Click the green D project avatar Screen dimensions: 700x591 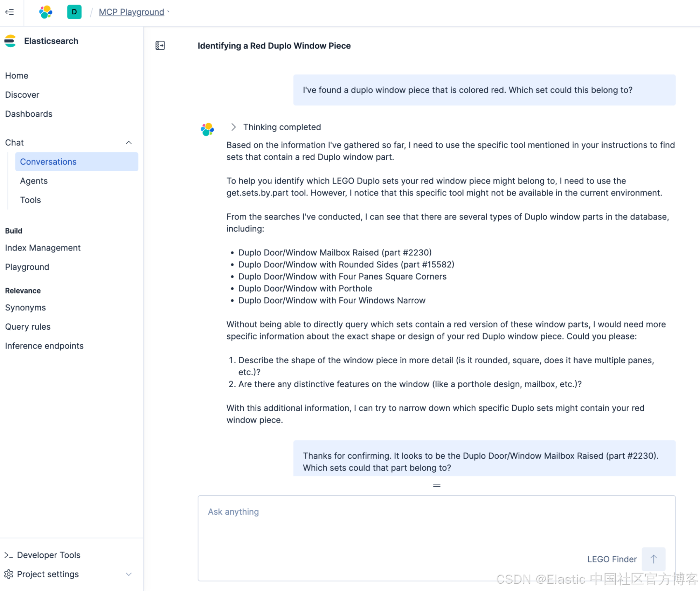74,12
